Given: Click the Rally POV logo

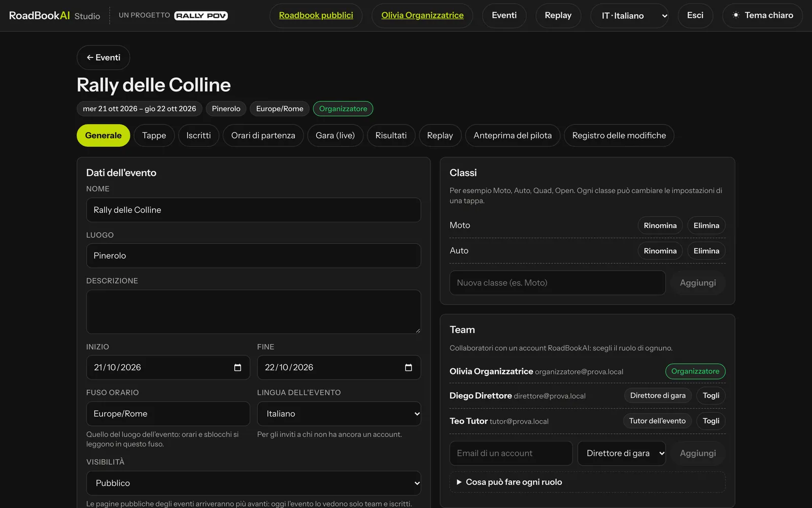Looking at the screenshot, I should tap(201, 16).
